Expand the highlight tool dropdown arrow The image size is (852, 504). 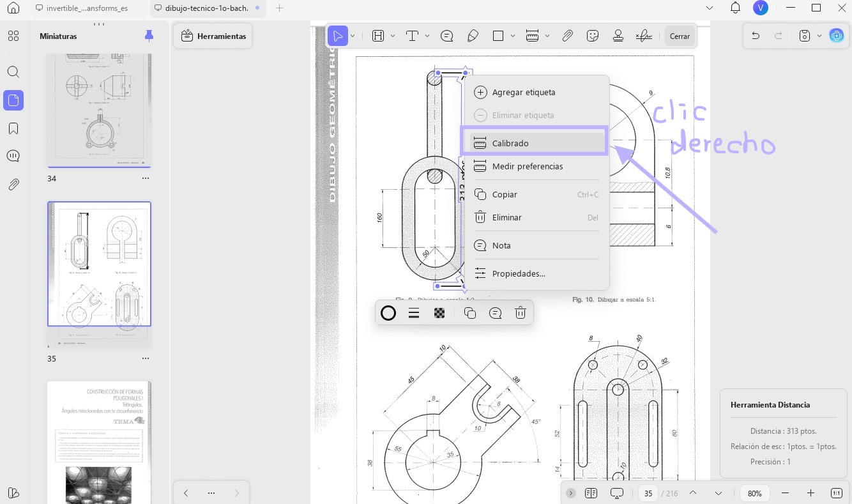tap(393, 36)
